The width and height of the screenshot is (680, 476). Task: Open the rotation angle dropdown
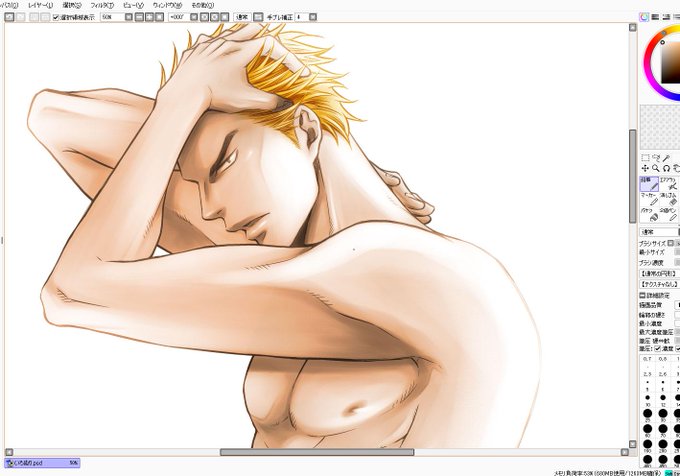click(x=194, y=17)
